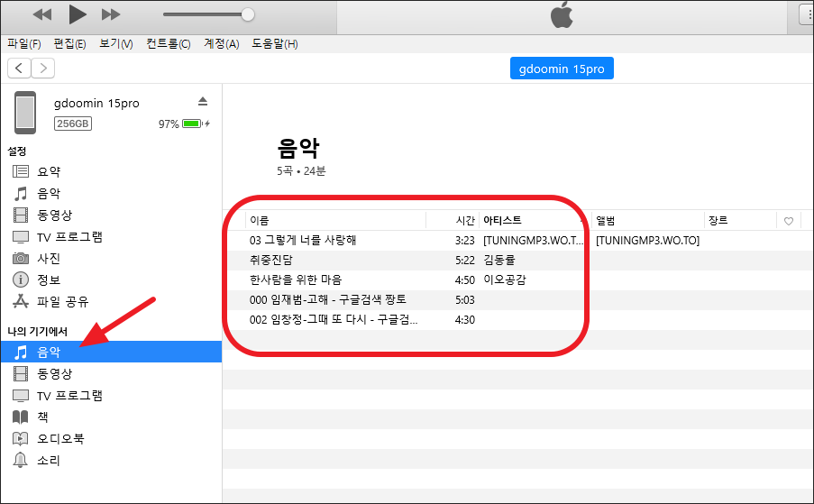814x504 pixels.
Task: Select 음악 under 나의 기기에서
Action: (111, 352)
